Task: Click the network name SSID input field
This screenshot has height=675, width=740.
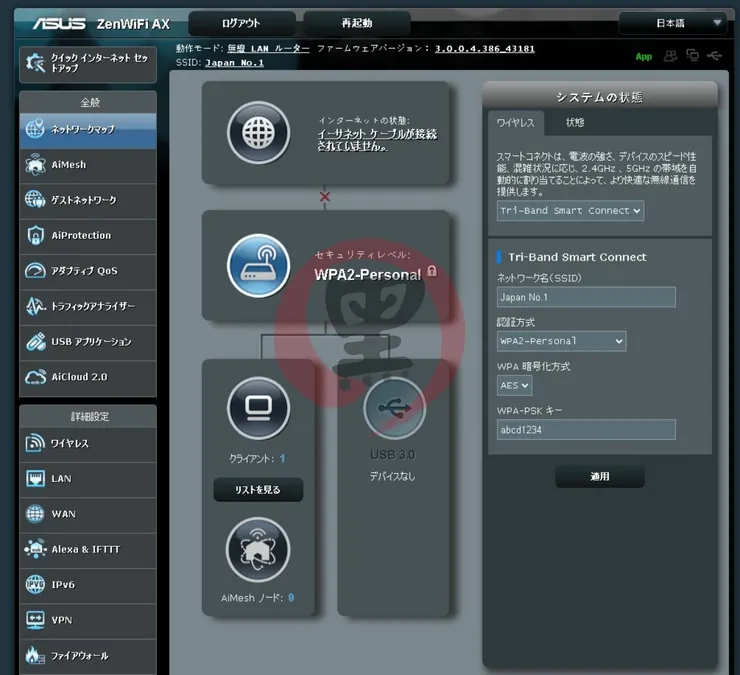Action: tap(586, 297)
